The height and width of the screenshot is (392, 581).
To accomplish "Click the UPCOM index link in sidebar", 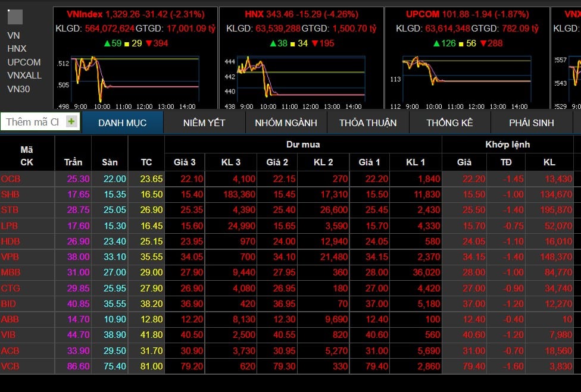I will 24,62.
